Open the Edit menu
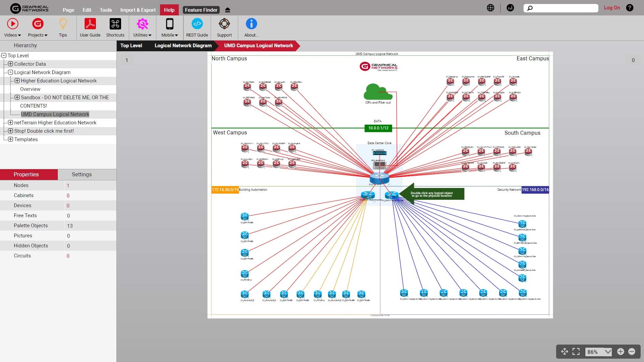The image size is (644, 362). (87, 10)
